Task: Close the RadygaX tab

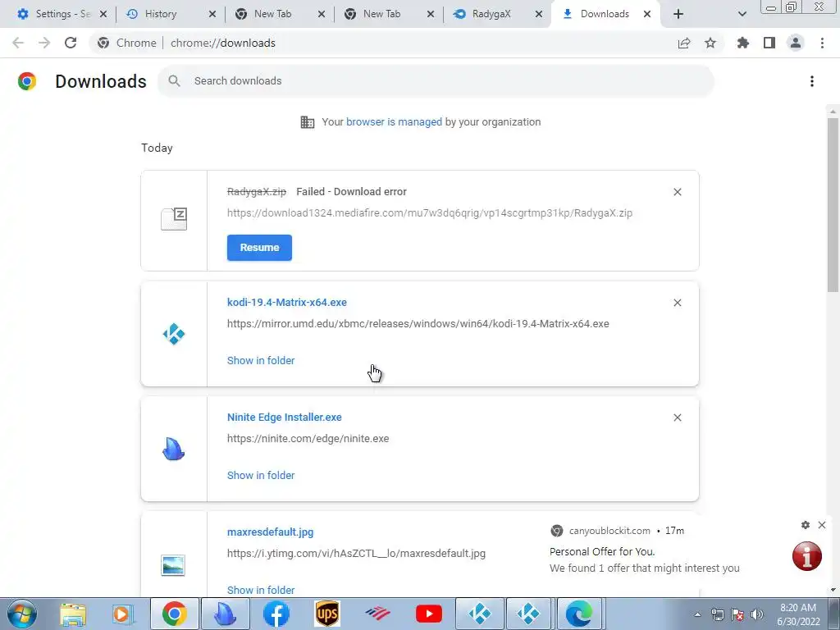Action: (539, 15)
